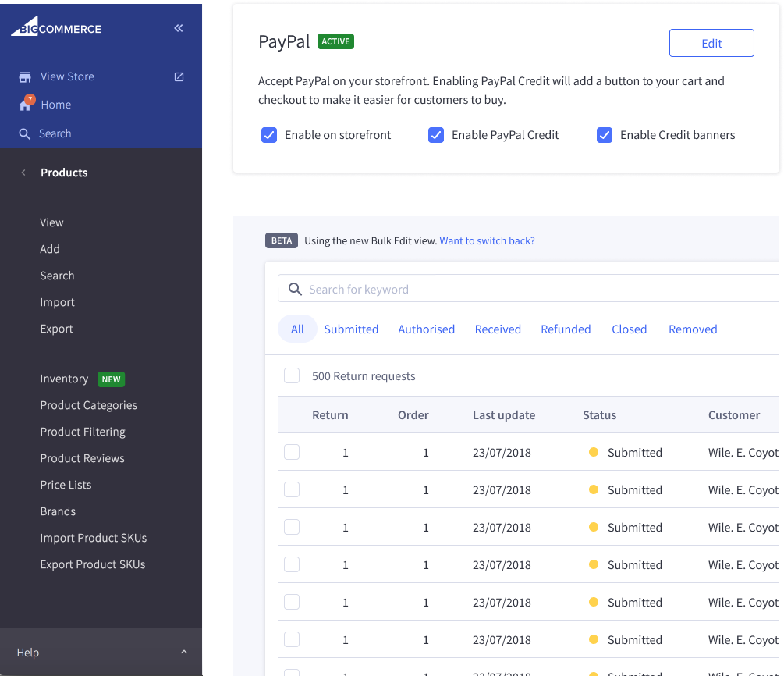
Task: Select the Refunded filter tab
Action: click(566, 329)
